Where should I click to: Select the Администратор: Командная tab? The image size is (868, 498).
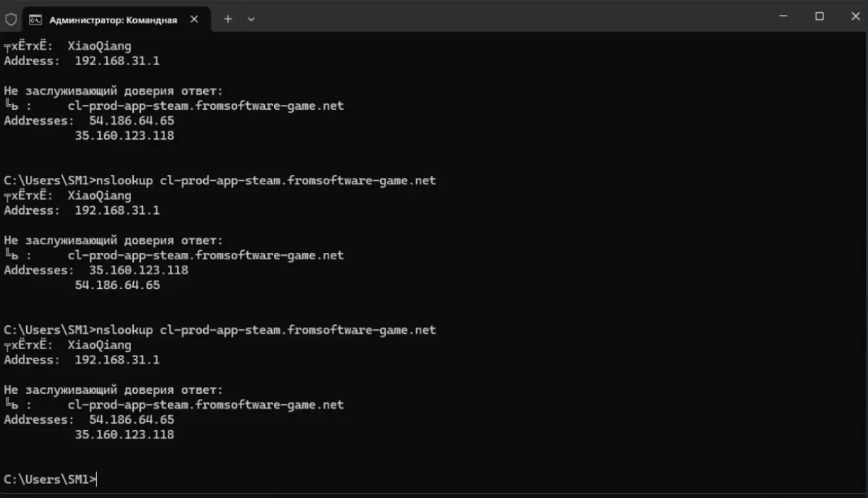113,20
